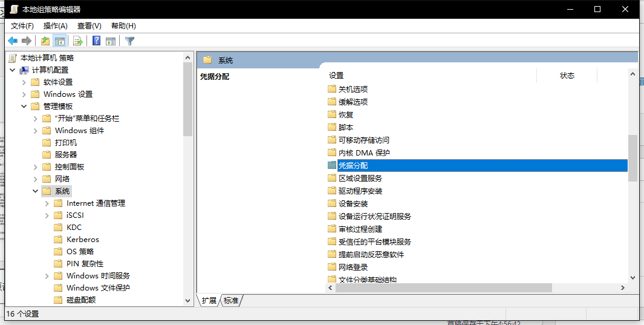Click the Forward arrow toolbar icon
644x325 pixels.
pyautogui.click(x=27, y=41)
